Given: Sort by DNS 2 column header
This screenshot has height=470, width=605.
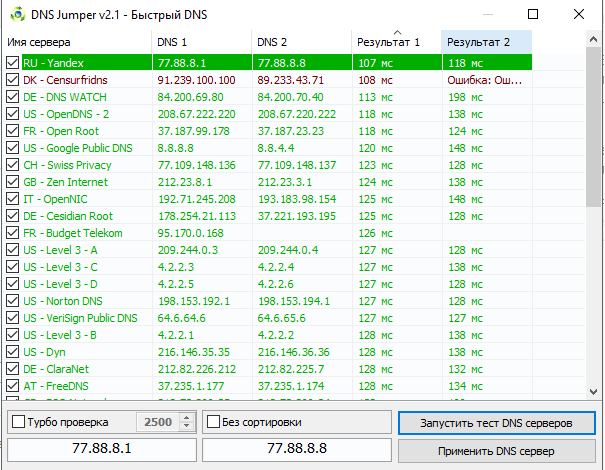Looking at the screenshot, I should [x=302, y=42].
